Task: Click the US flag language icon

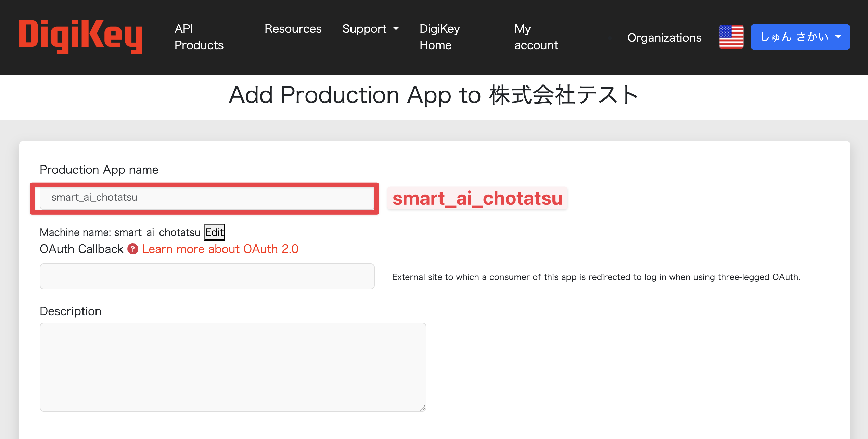Action: coord(731,37)
